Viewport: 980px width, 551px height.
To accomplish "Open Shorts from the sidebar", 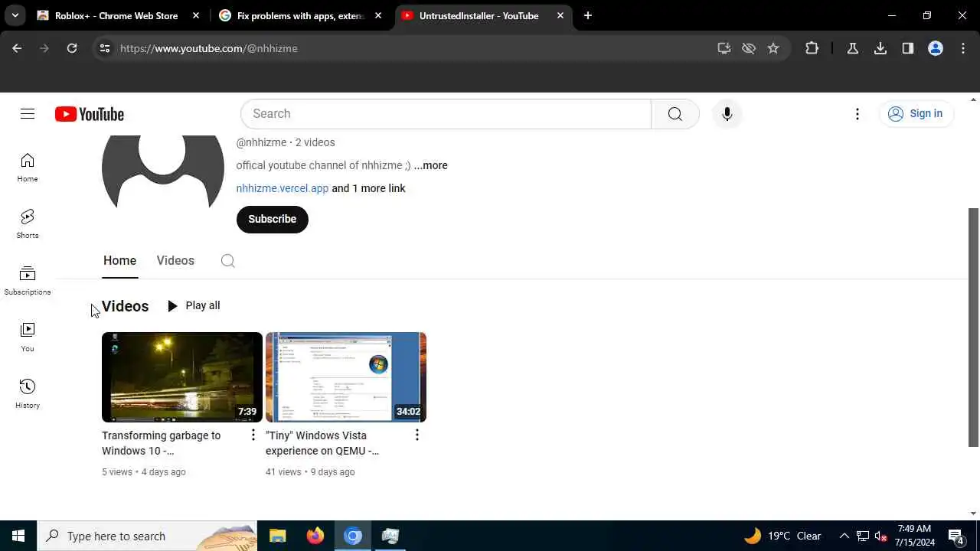I will pos(28,224).
